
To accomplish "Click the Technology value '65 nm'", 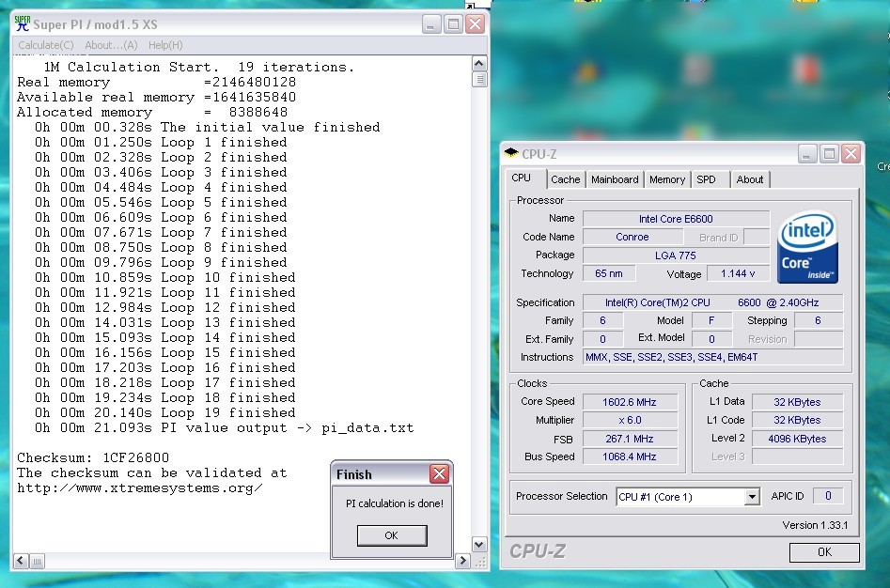I will pos(609,273).
